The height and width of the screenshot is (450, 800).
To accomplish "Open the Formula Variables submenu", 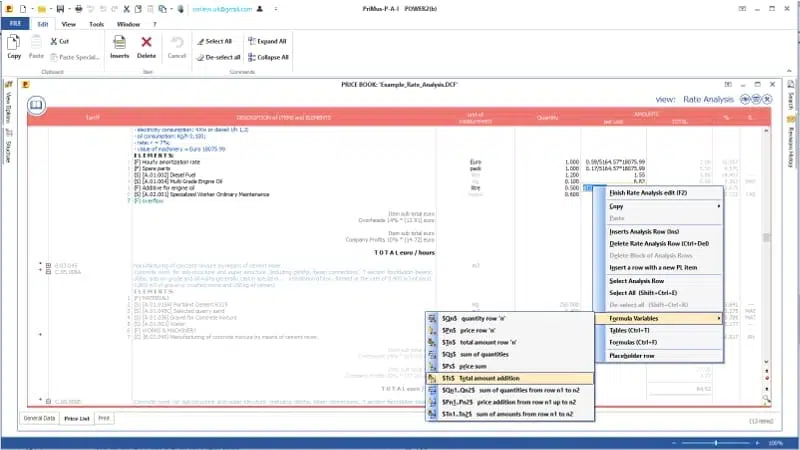I will (x=659, y=318).
